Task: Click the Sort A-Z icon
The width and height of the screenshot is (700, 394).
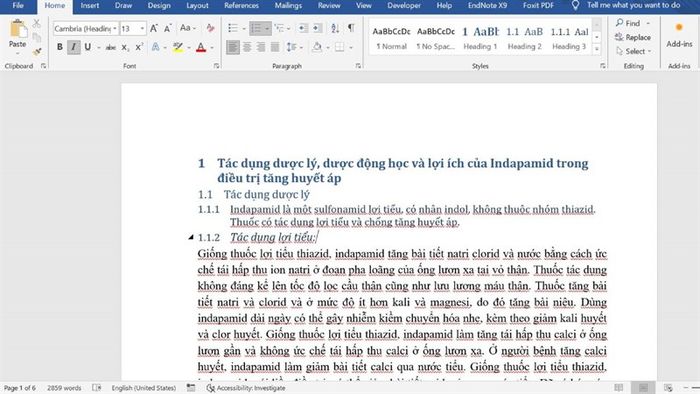Action: point(335,28)
